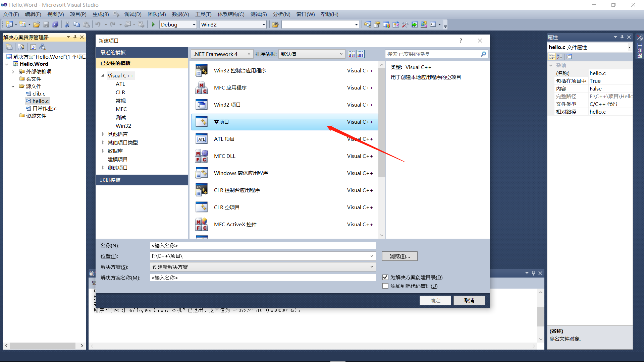Click the 名称 project name input field
Viewport: 644px width, 362px height.
coord(263,245)
